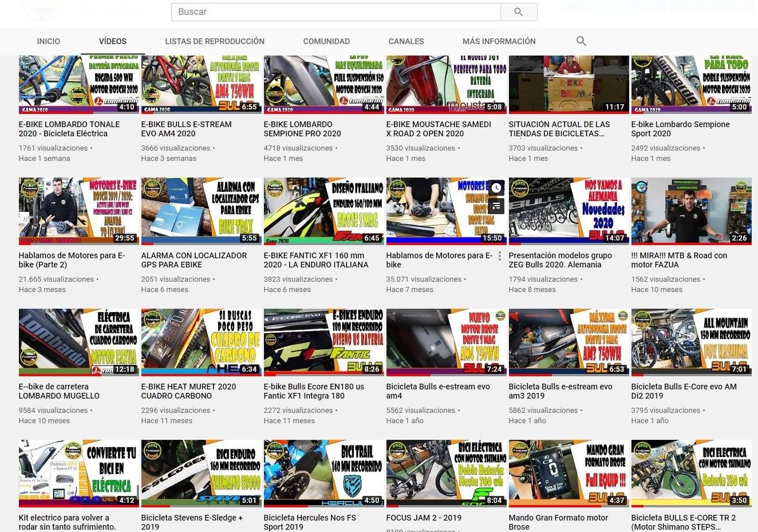This screenshot has width=758, height=532.
Task: Click the 4:12 Convierte tu bici thumbnail
Action: [79, 473]
